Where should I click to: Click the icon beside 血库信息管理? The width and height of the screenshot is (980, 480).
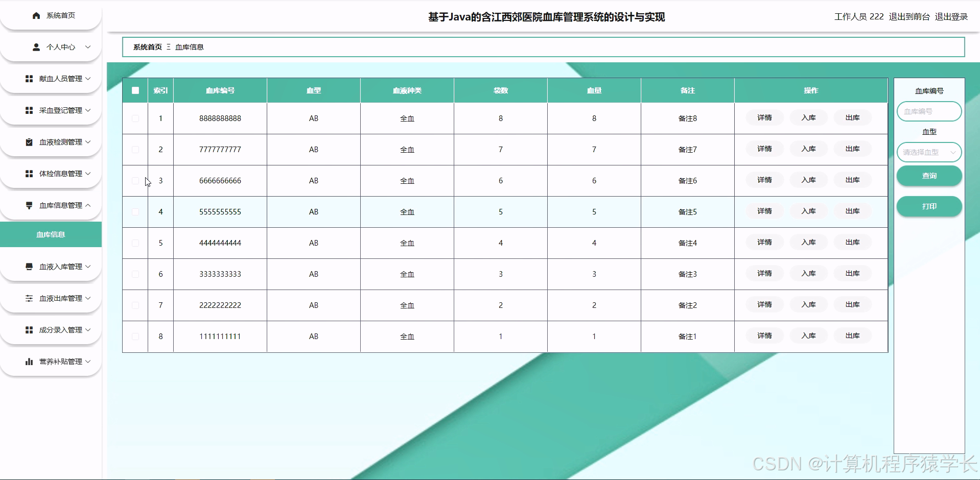(29, 206)
